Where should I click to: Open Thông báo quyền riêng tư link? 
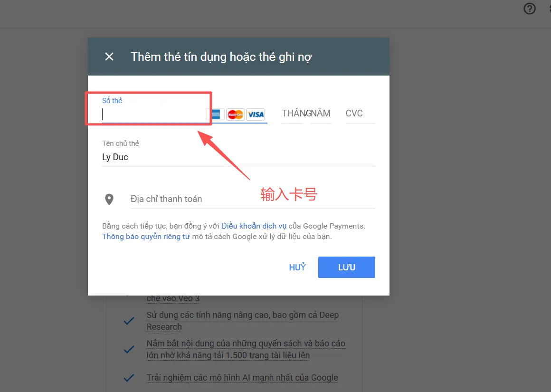146,237
